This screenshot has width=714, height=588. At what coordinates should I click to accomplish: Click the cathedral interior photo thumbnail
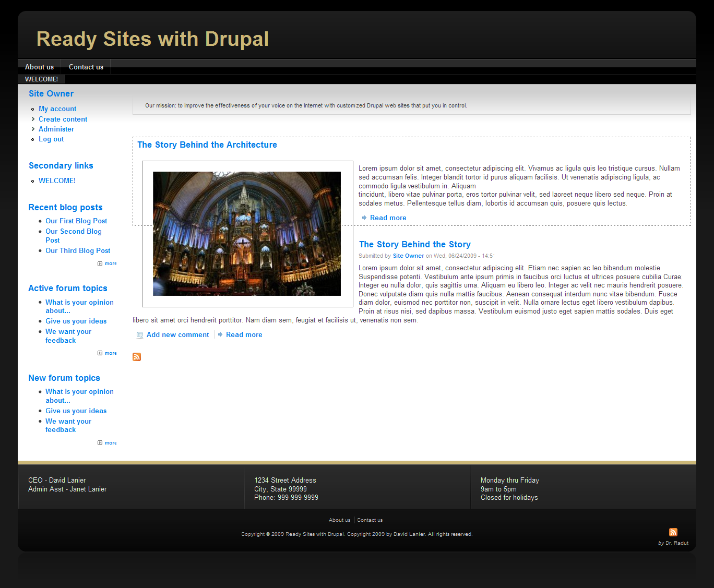pos(247,234)
